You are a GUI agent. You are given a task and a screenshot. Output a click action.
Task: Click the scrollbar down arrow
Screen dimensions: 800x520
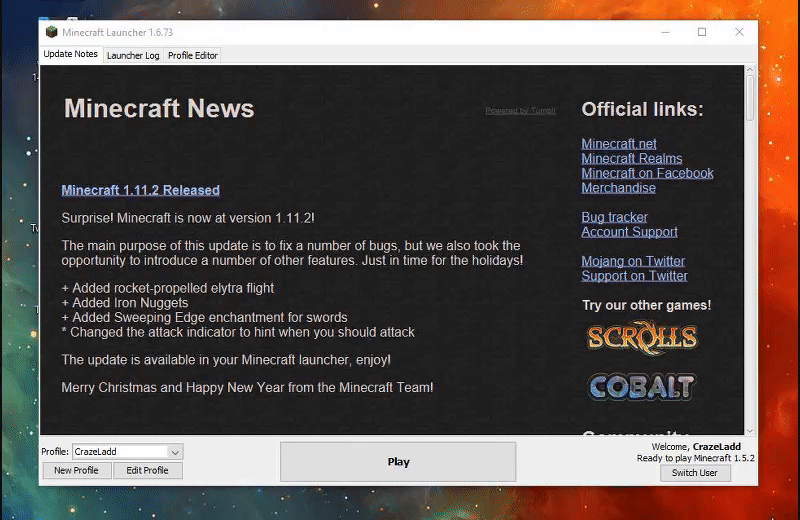point(749,431)
